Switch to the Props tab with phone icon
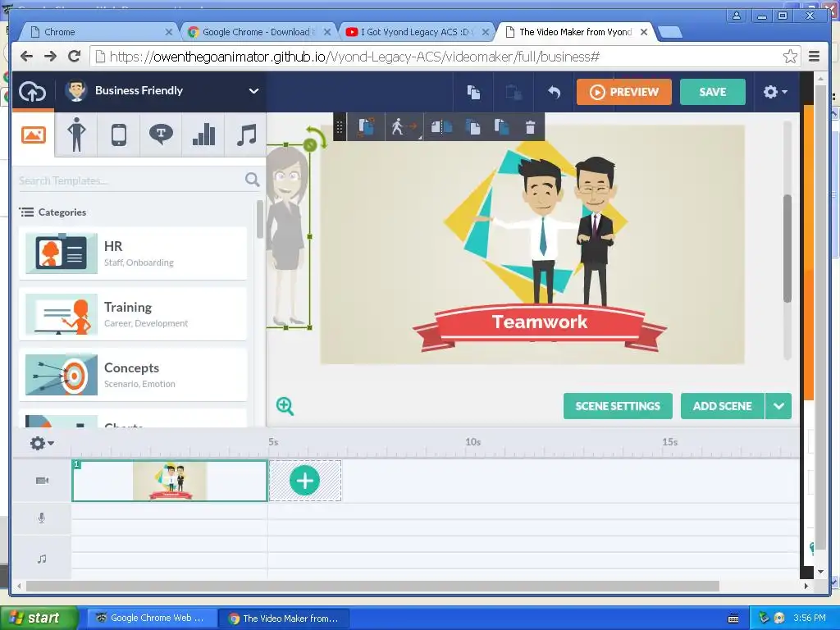Viewport: 840px width, 630px height. [x=119, y=135]
